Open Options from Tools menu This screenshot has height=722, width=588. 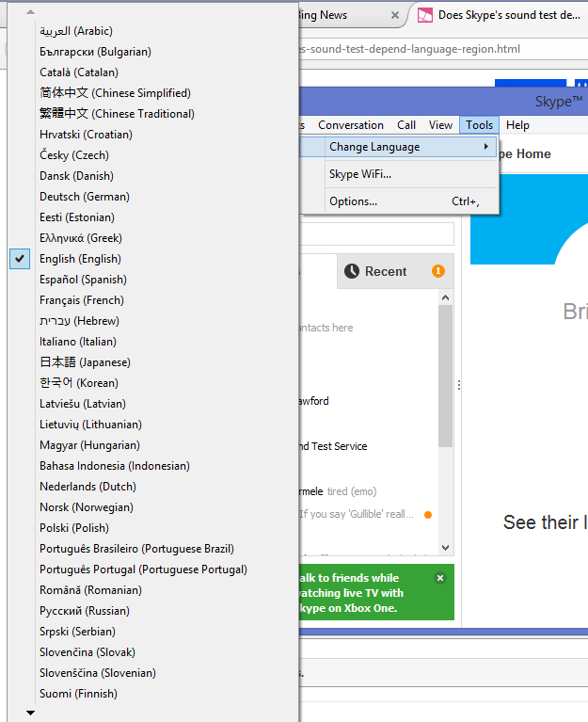click(x=399, y=201)
